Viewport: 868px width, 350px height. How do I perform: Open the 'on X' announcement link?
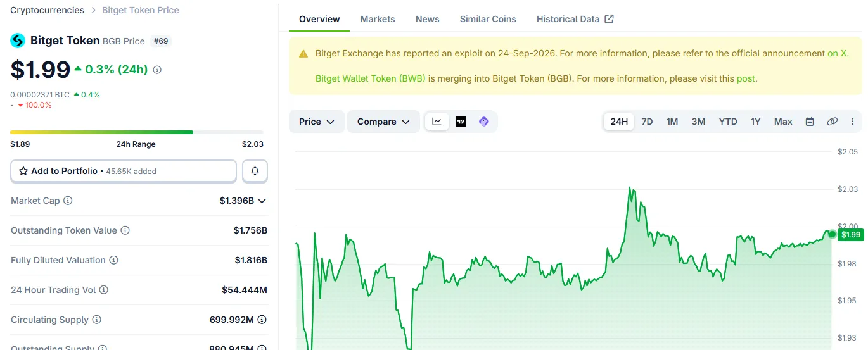coord(838,54)
